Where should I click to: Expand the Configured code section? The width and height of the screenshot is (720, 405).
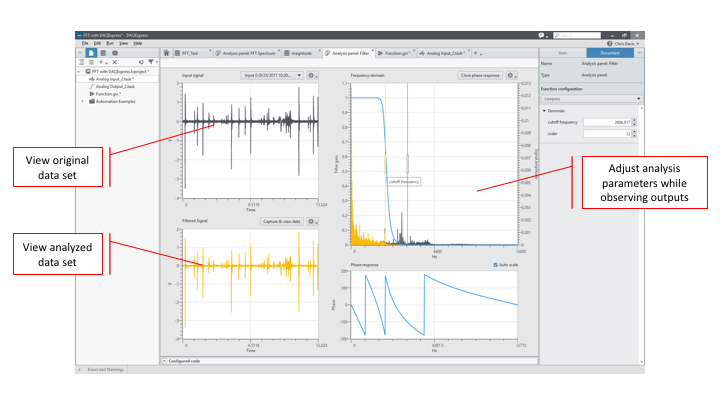coord(164,360)
